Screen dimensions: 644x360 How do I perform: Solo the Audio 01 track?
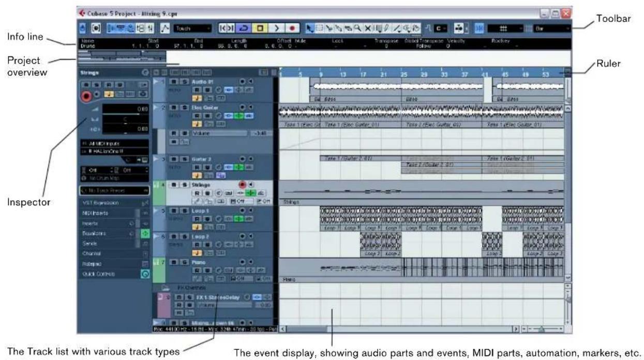tap(184, 81)
